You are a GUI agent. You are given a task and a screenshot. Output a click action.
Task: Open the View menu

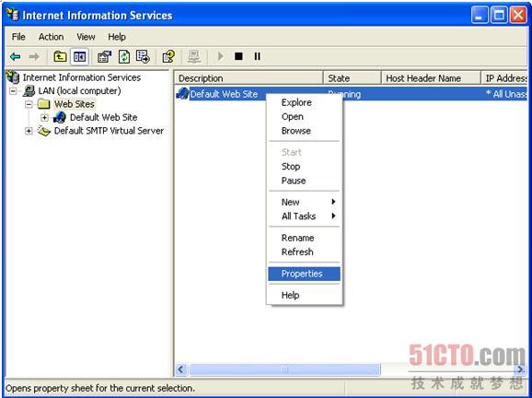click(86, 37)
